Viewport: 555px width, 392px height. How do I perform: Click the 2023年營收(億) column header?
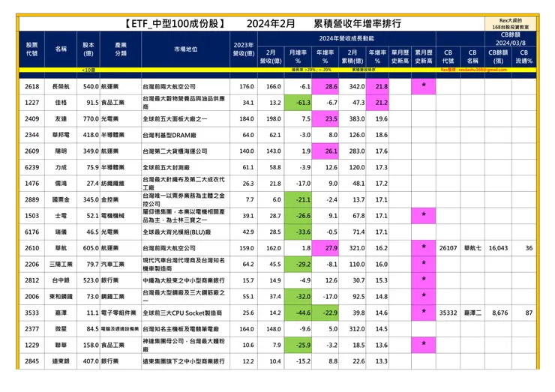(x=244, y=49)
